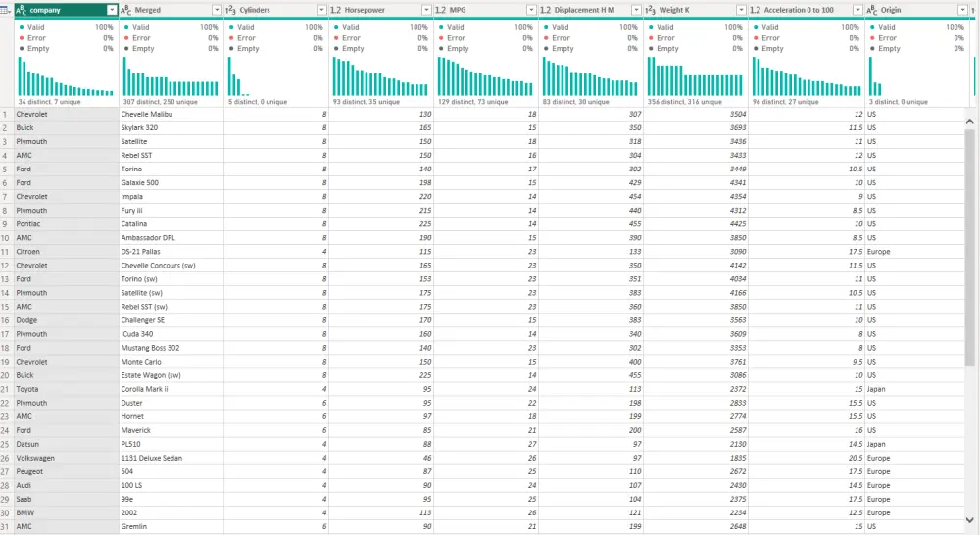Screen dimensions: 980x535
Task: Open the Weight K filter dropdown
Action: point(742,10)
